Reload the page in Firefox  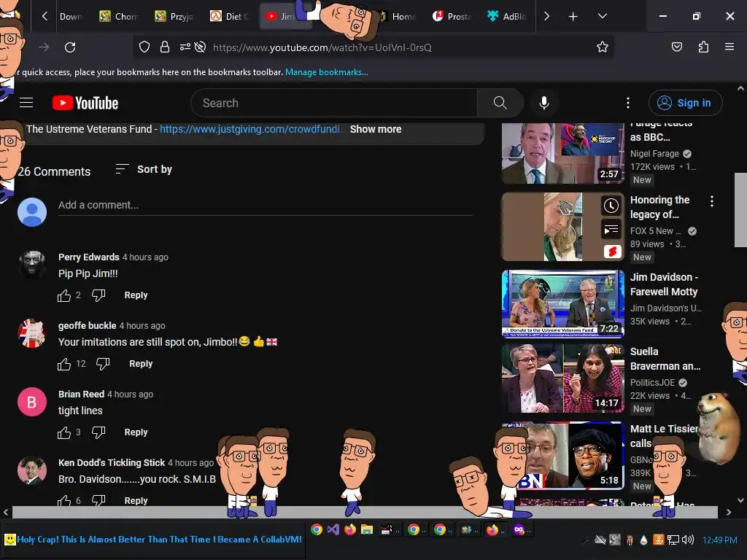coord(70,47)
